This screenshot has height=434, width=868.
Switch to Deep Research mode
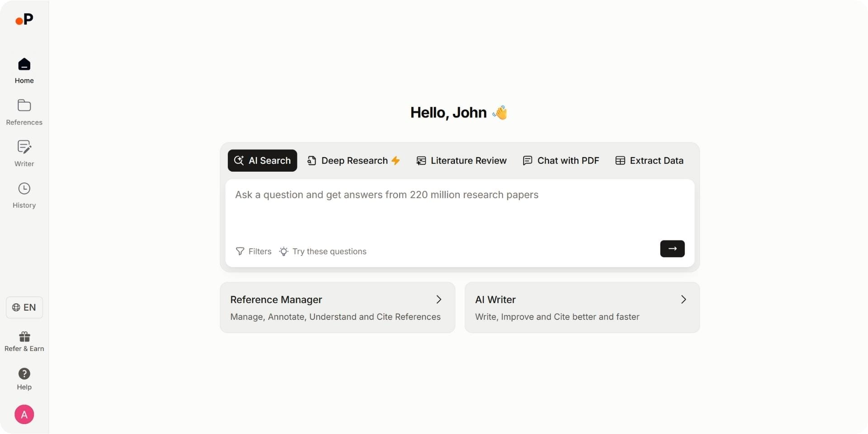(x=354, y=160)
